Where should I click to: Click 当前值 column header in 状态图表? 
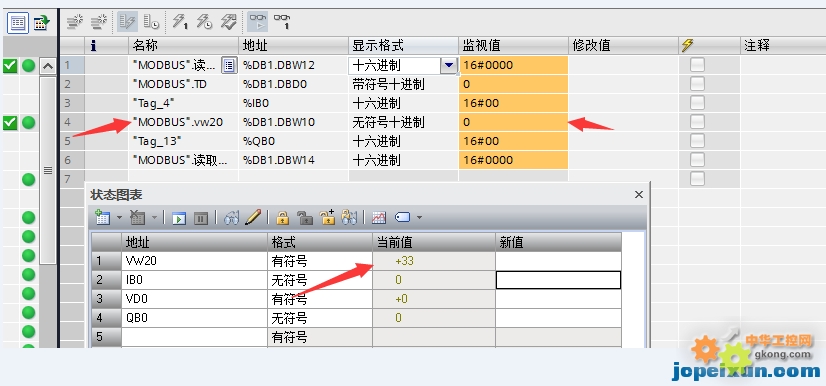coord(434,242)
